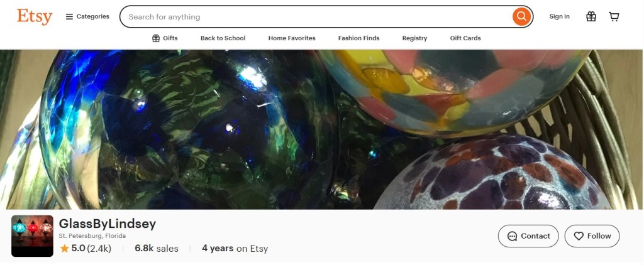
Task: View the 2.4k reviews count
Action: coord(99,248)
